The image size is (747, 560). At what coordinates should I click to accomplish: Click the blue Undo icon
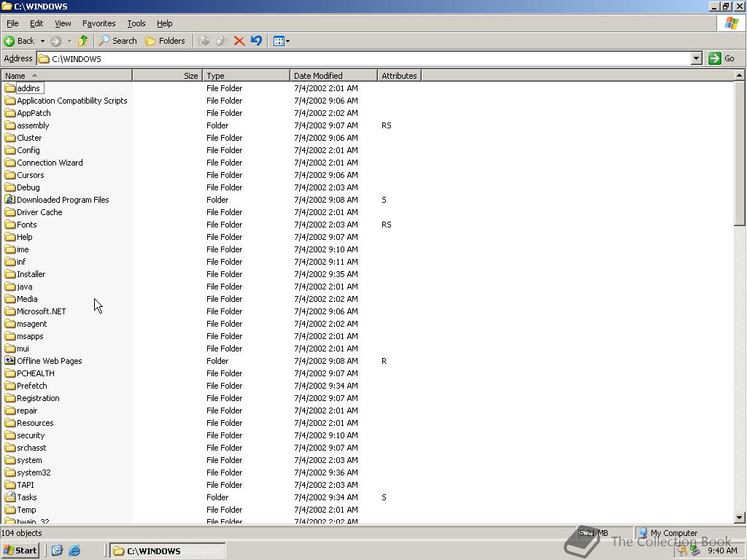(x=256, y=41)
